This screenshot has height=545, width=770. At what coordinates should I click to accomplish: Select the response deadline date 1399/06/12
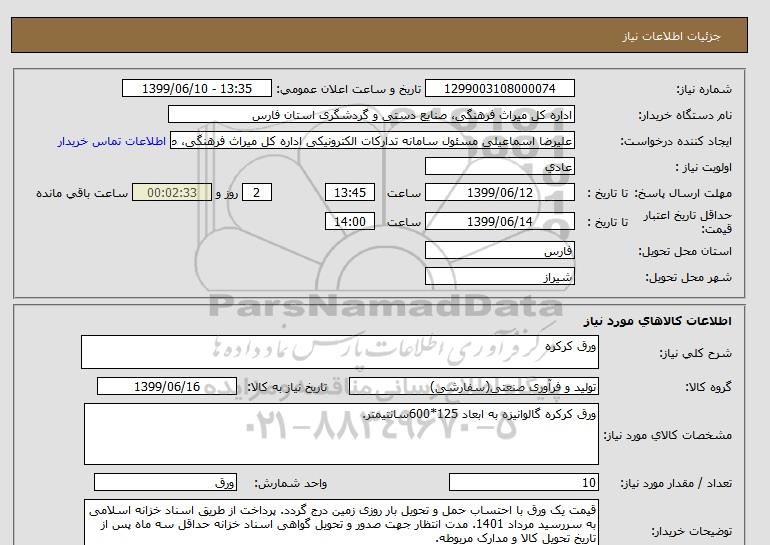point(499,192)
